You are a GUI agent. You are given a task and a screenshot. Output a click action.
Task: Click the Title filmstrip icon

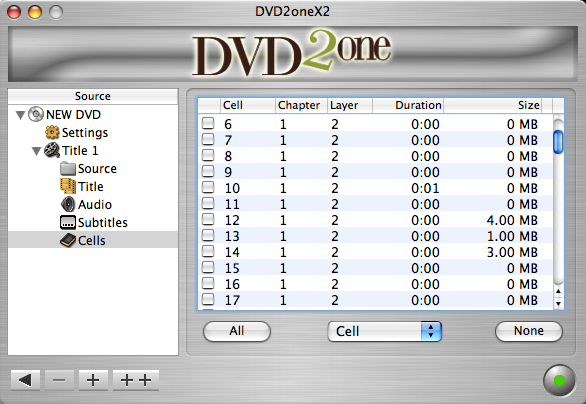click(68, 186)
